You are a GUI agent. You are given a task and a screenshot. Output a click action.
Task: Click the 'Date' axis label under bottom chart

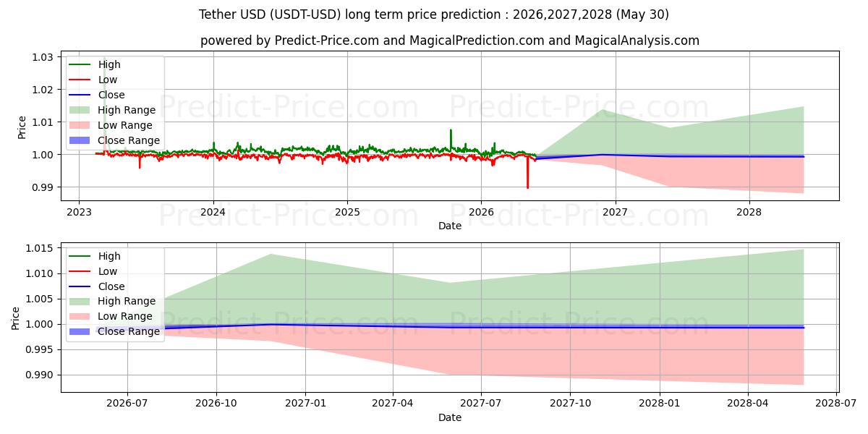450,417
